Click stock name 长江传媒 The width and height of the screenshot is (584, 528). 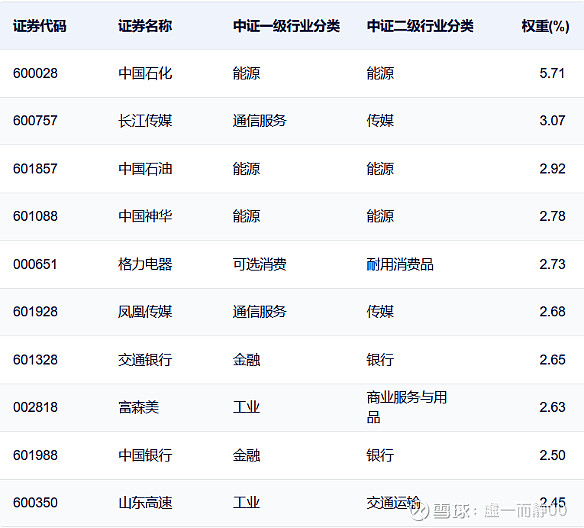click(145, 121)
